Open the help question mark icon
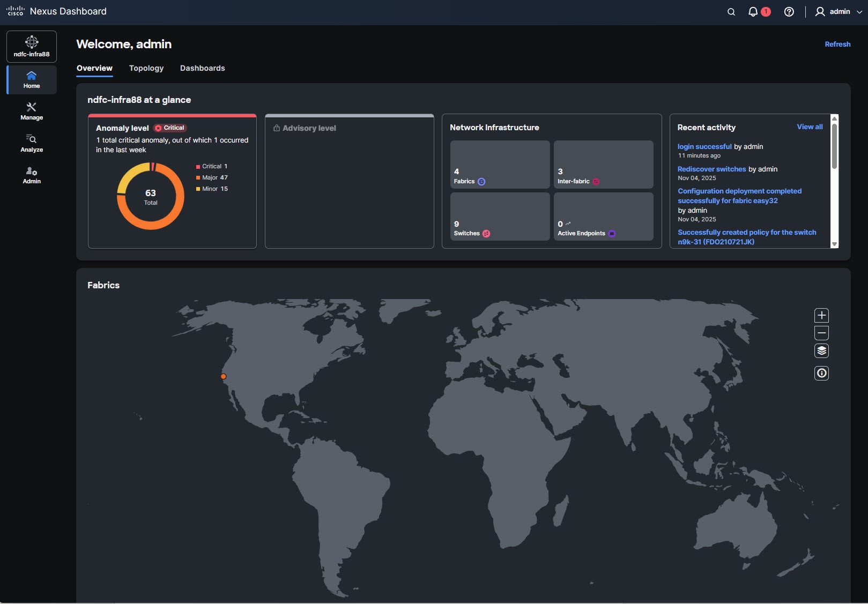The height and width of the screenshot is (604, 868). [x=789, y=12]
